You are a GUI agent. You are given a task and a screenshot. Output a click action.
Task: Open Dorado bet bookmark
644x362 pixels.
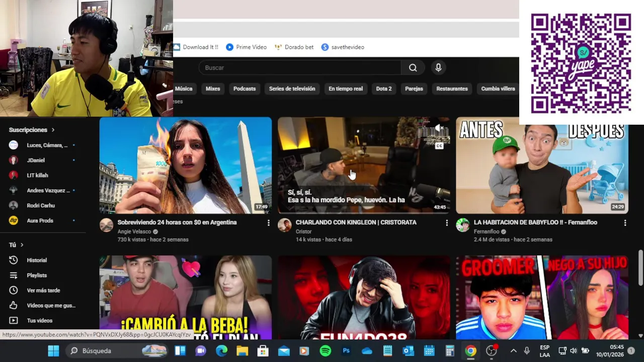point(294,47)
